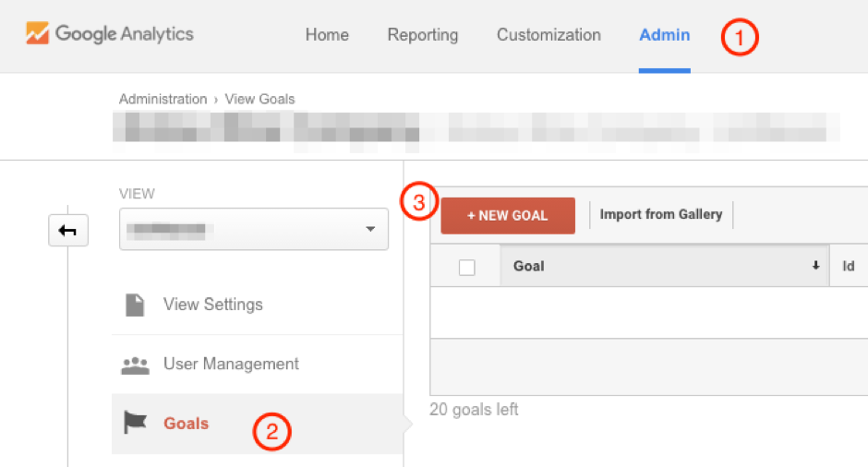This screenshot has width=868, height=467.
Task: Open the Customization tab
Action: (x=549, y=35)
